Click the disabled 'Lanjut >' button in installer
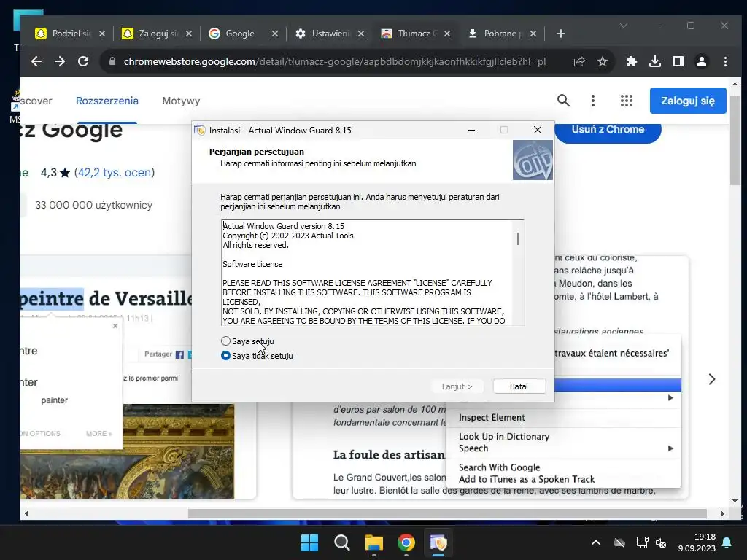 [x=457, y=386]
